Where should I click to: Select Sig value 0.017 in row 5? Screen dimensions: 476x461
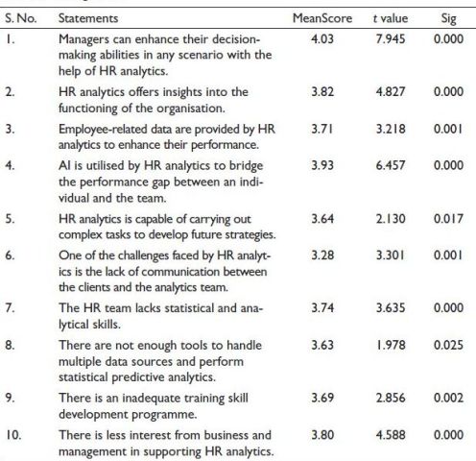coord(448,219)
